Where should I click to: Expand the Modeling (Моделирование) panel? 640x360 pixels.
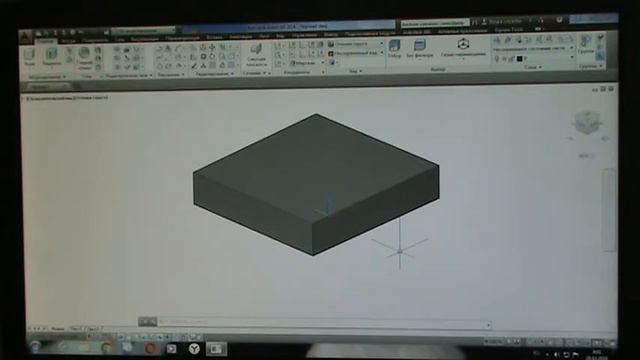(x=47, y=77)
